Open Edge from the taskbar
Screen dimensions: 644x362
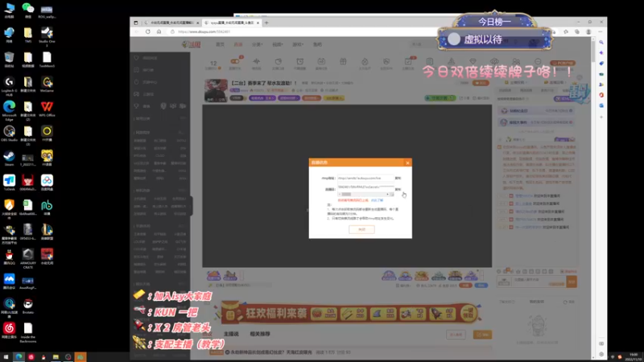[x=19, y=357]
